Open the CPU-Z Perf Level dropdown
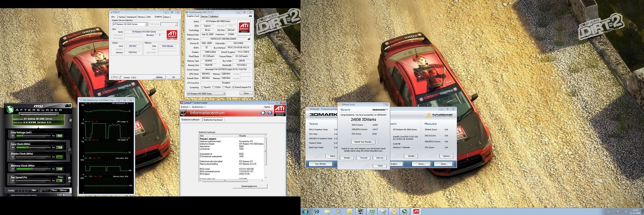 [169, 24]
